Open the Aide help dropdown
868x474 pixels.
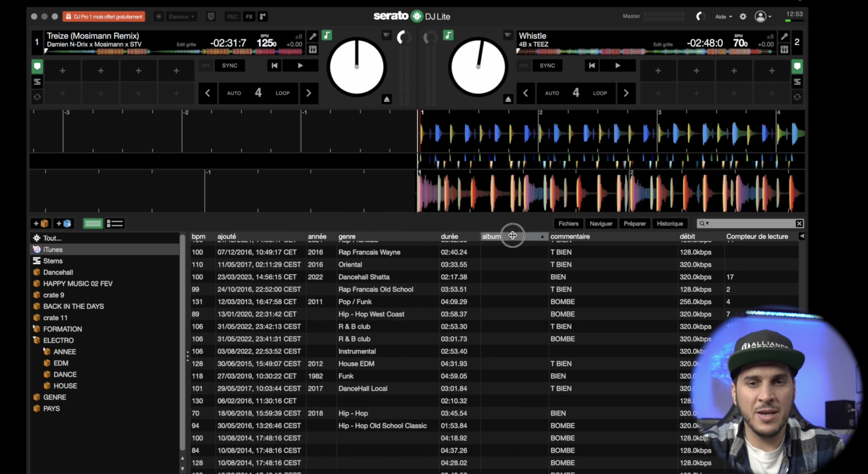tap(723, 16)
